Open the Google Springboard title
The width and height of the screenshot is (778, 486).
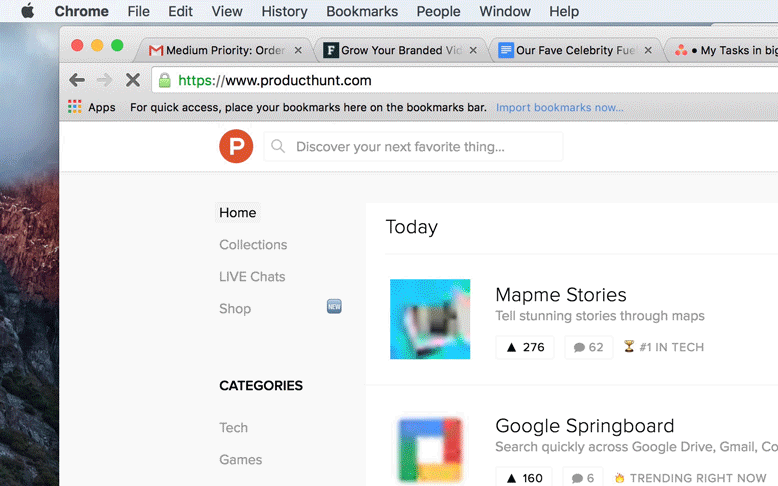(584, 425)
